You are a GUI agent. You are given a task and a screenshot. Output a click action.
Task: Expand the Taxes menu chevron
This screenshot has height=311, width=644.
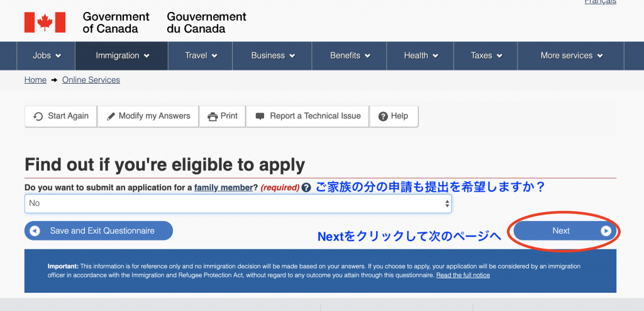click(x=499, y=56)
